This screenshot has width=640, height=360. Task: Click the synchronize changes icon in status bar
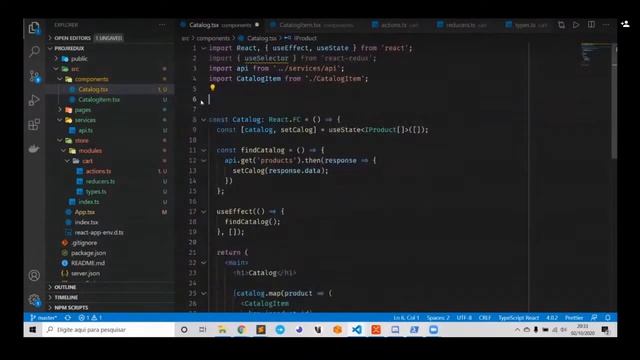[68, 318]
